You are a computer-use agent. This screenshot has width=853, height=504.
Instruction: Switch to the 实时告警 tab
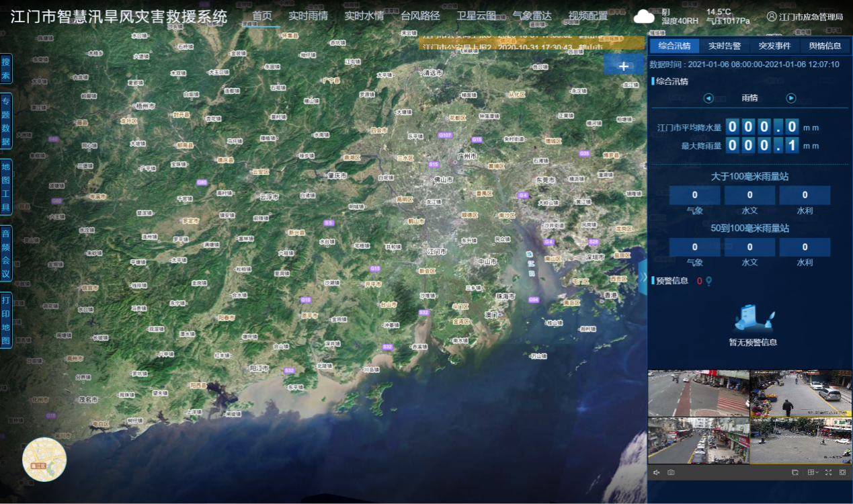[x=725, y=46]
